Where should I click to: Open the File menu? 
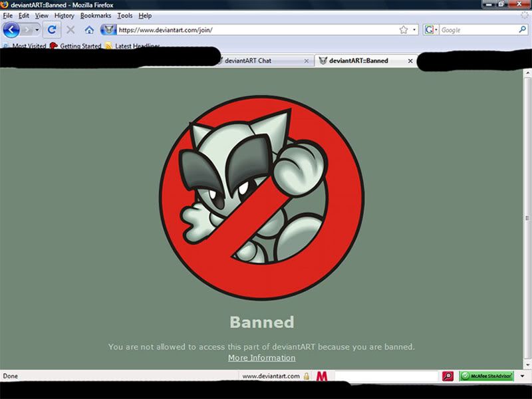(7, 15)
